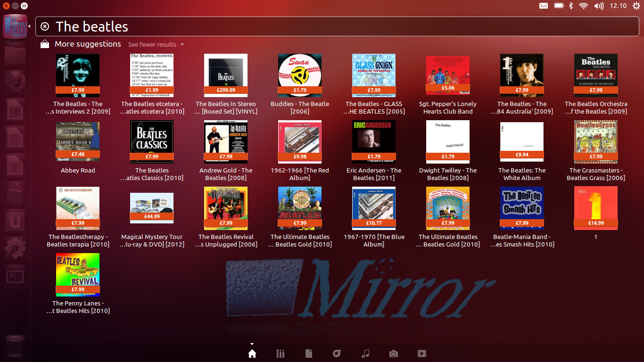This screenshot has width=644, height=362.
Task: Collapse results via 'See fewer results'
Action: point(156,44)
